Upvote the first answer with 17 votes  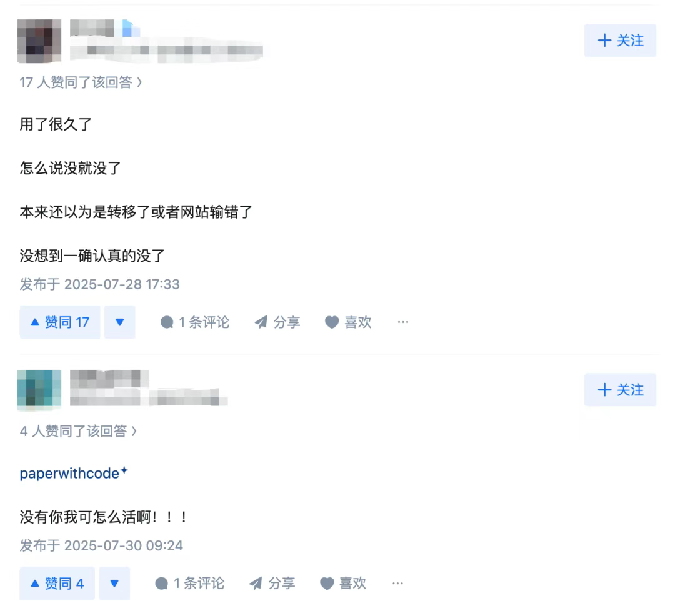pos(60,322)
